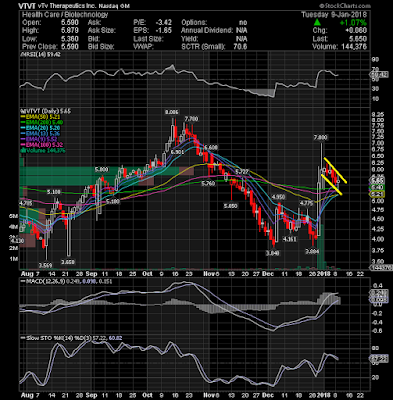Click the 6.901 price label
The width and height of the screenshot is (393, 400).
177,152
